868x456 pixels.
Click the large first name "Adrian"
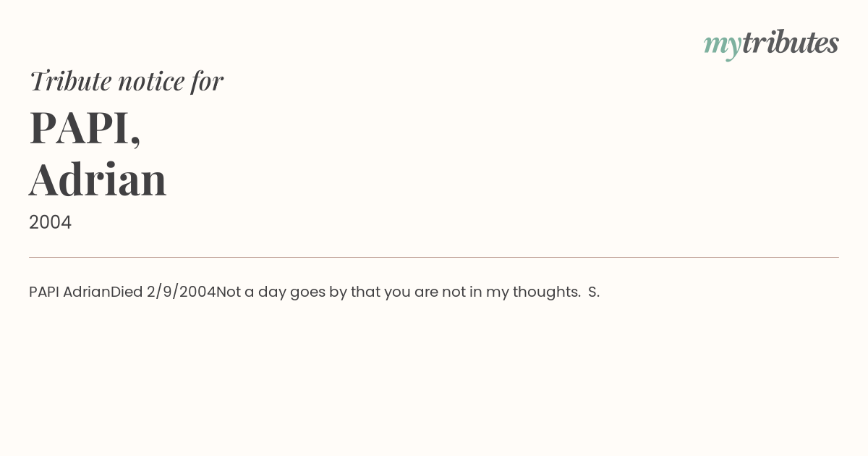point(98,180)
